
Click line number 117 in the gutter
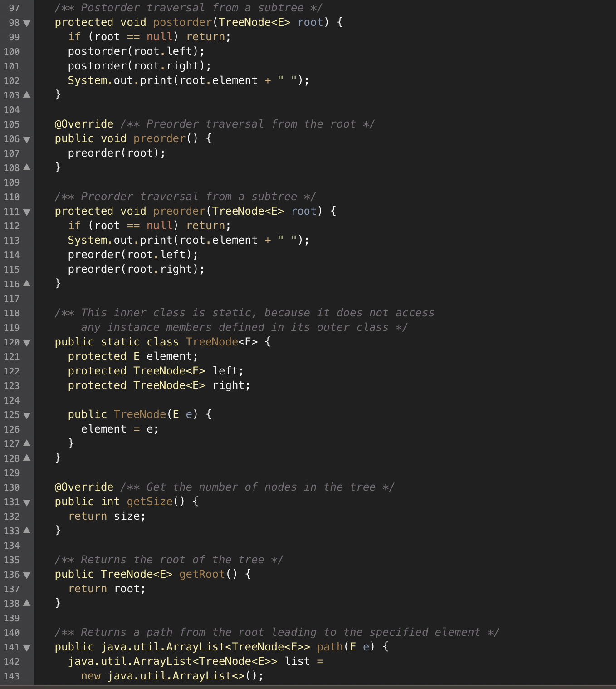11,299
